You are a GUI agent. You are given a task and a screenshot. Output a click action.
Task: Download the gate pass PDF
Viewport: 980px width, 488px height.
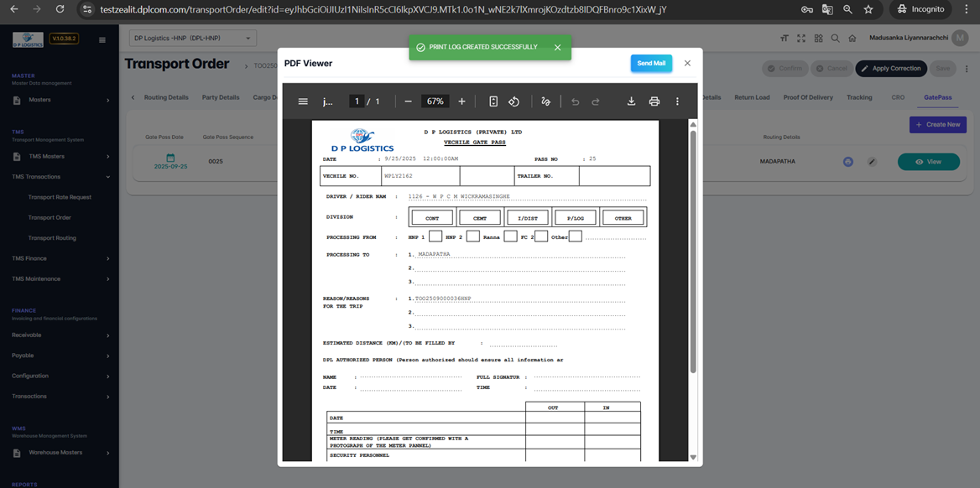[x=631, y=101]
